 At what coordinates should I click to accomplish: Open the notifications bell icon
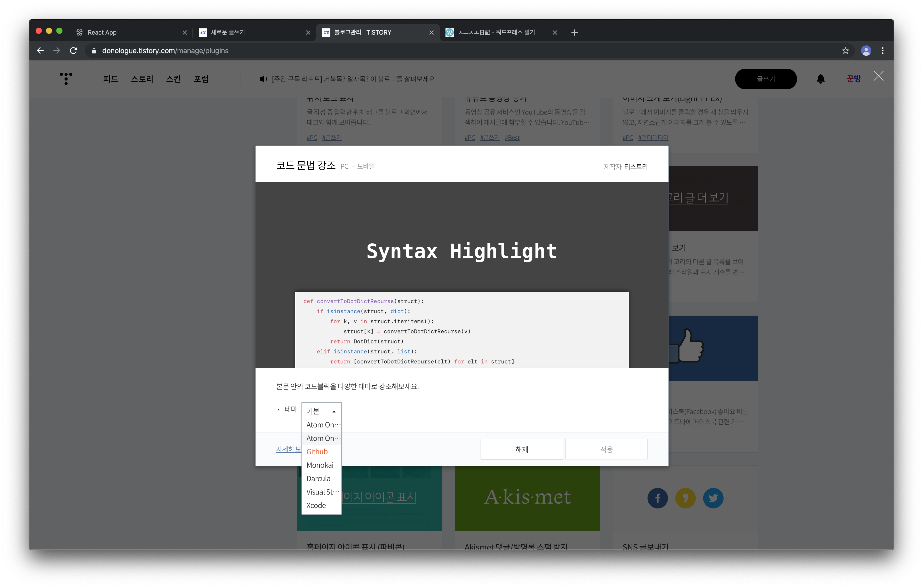pos(820,79)
